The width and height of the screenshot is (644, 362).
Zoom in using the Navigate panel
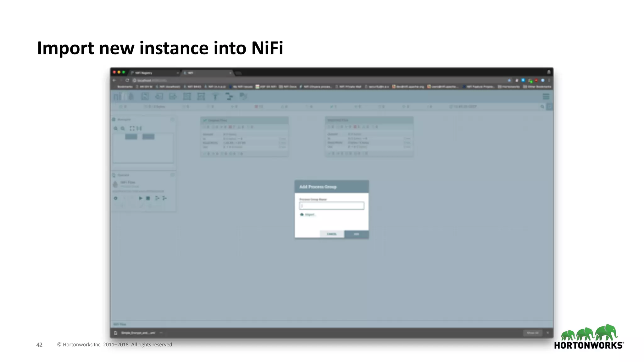click(116, 128)
